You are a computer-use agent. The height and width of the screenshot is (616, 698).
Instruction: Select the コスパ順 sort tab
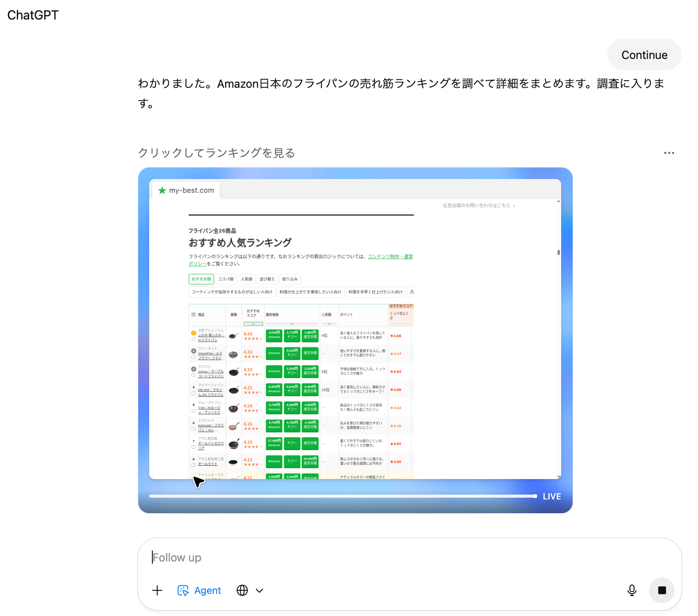[225, 279]
